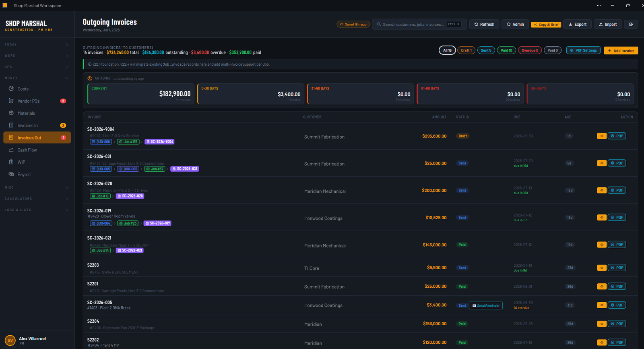Viewport: 644px width, 349px height.
Task: Open the Job #15 chip
Action: click(x=100, y=196)
